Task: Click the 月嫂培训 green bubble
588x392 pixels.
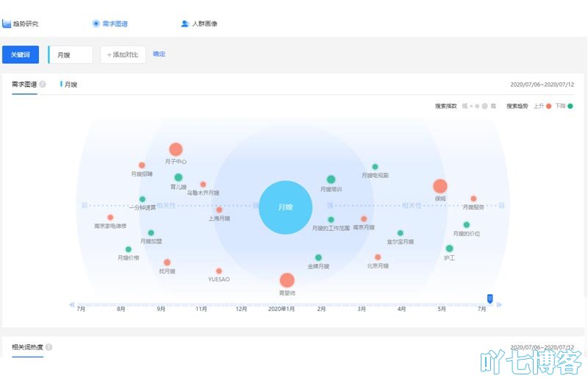Action: click(331, 179)
